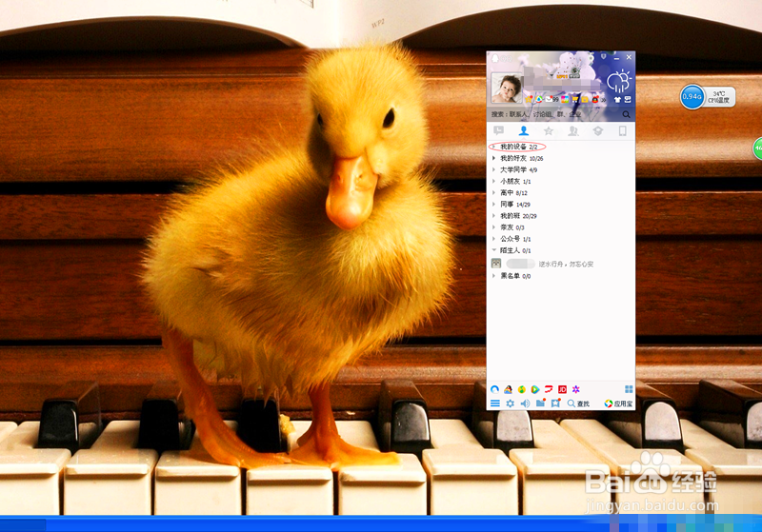Launch the purple star flower app icon
Image resolution: width=762 pixels, height=532 pixels.
[x=576, y=389]
